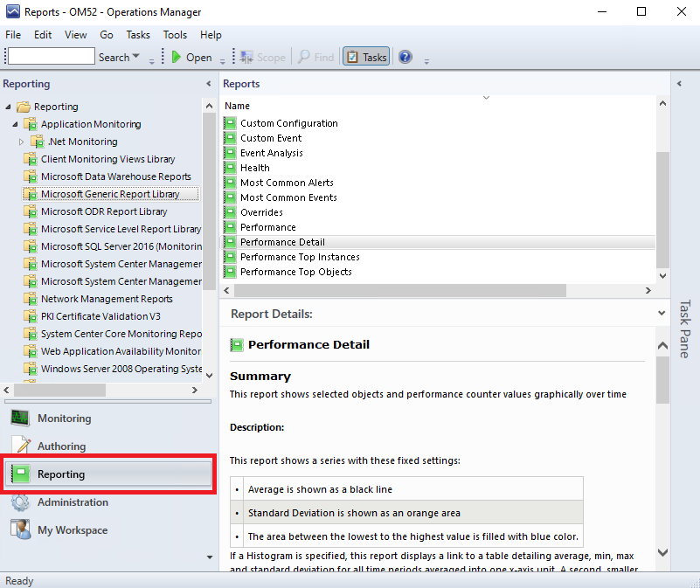Switch to the Authoring workspace
This screenshot has height=588, width=700.
click(108, 446)
